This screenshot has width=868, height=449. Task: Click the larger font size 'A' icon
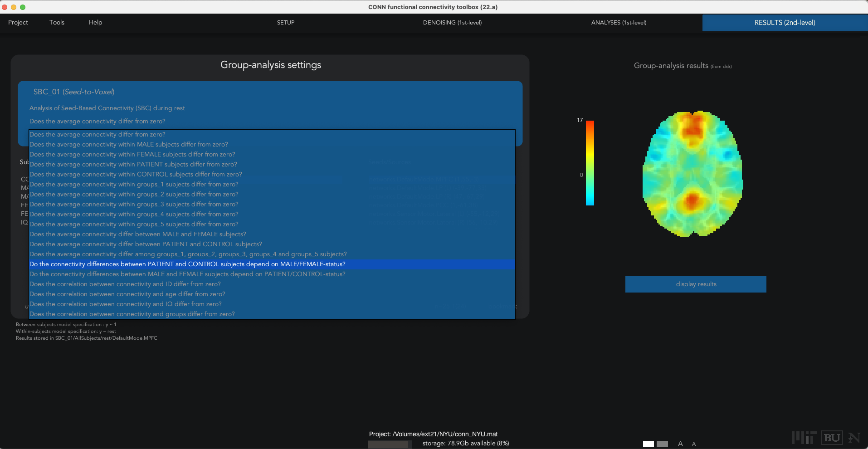[x=680, y=444]
